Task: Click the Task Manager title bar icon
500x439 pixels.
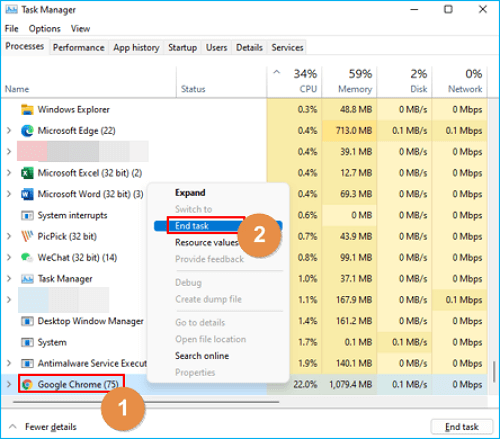Action: pos(11,10)
